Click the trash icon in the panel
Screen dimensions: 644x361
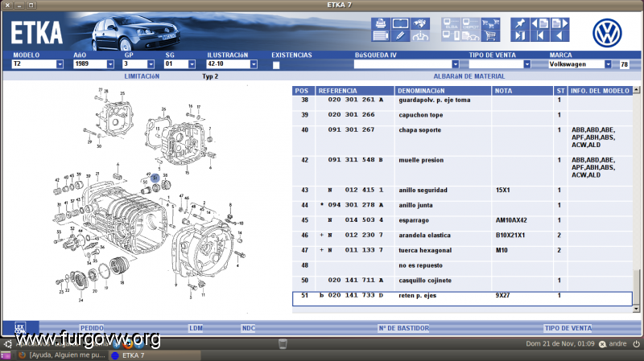[283, 344]
